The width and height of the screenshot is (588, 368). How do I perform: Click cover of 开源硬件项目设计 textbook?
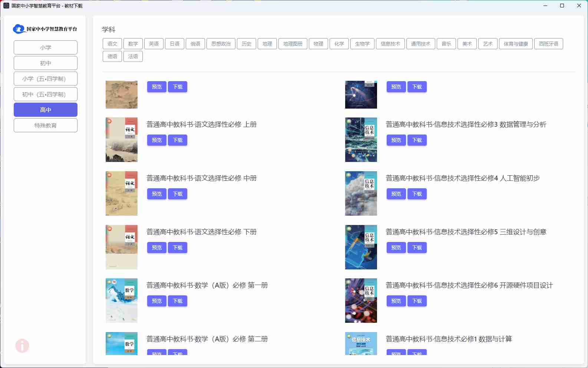point(361,301)
